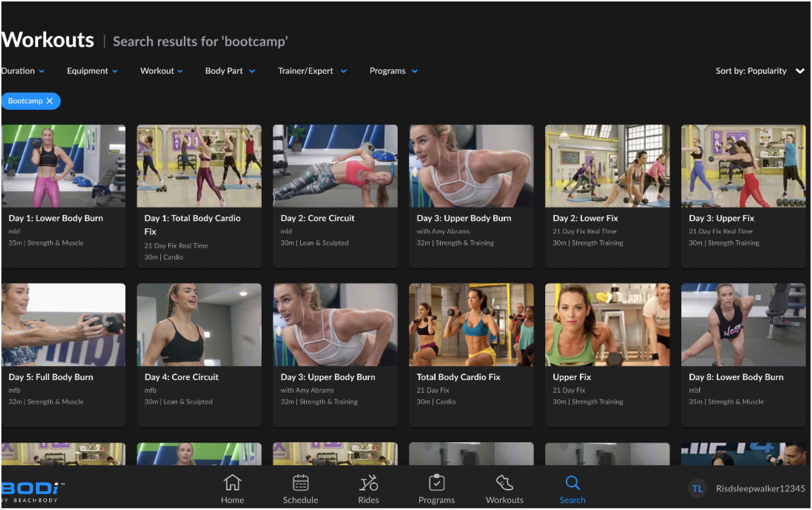Remove the Bootcamp filter chip
The image size is (812, 510).
(50, 101)
